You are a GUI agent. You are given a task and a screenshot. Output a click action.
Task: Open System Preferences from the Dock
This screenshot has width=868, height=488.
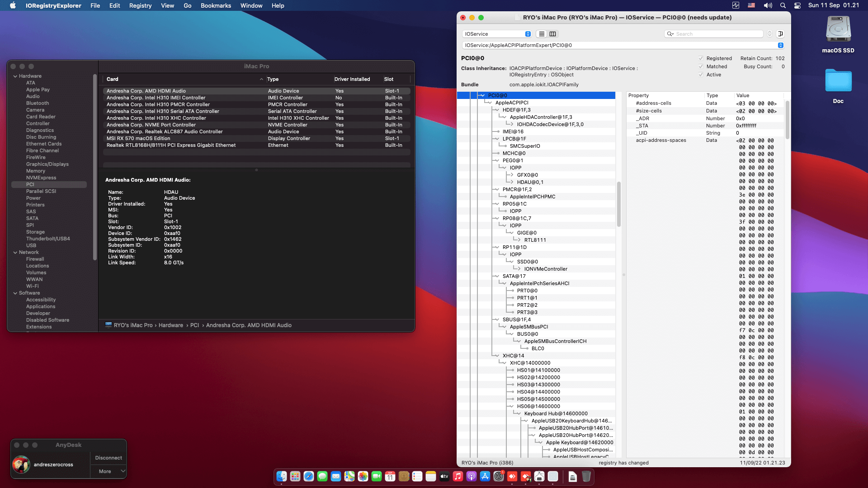tap(499, 476)
